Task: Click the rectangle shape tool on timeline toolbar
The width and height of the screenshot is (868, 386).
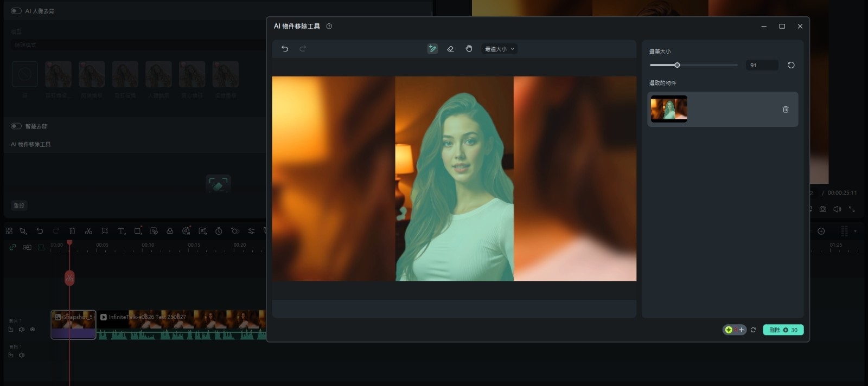Action: coord(138,230)
